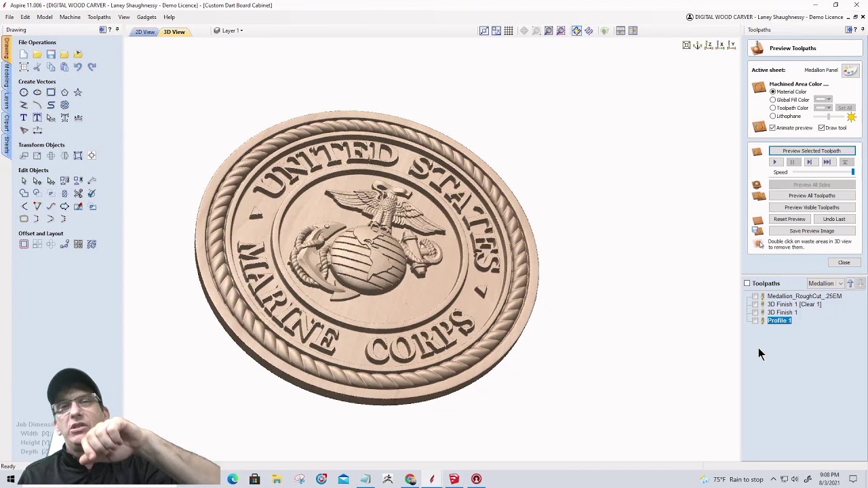Open Microsoft Edge from taskbar
The image size is (868, 488).
[233, 479]
